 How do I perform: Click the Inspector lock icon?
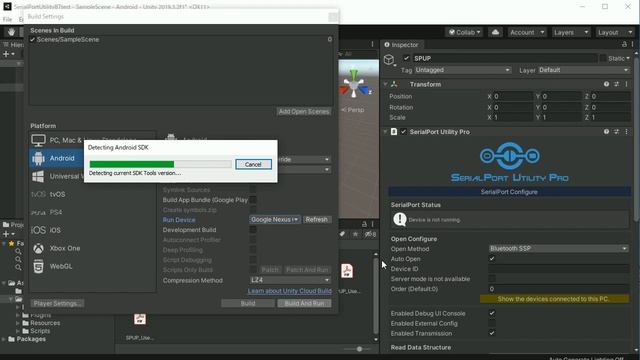[x=624, y=44]
